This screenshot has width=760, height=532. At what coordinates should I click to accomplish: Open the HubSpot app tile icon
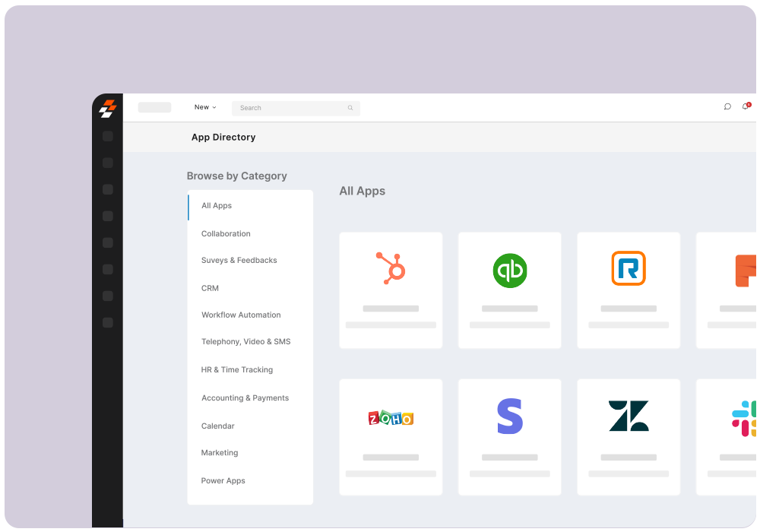pyautogui.click(x=391, y=268)
